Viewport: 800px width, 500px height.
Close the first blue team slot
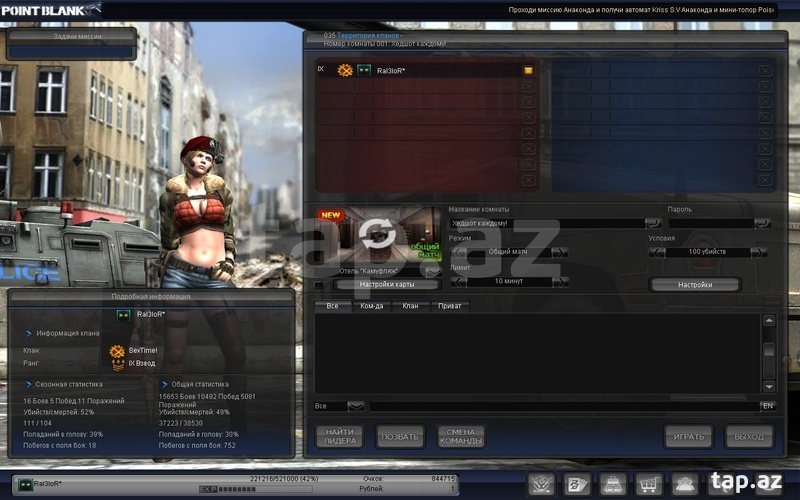point(765,71)
